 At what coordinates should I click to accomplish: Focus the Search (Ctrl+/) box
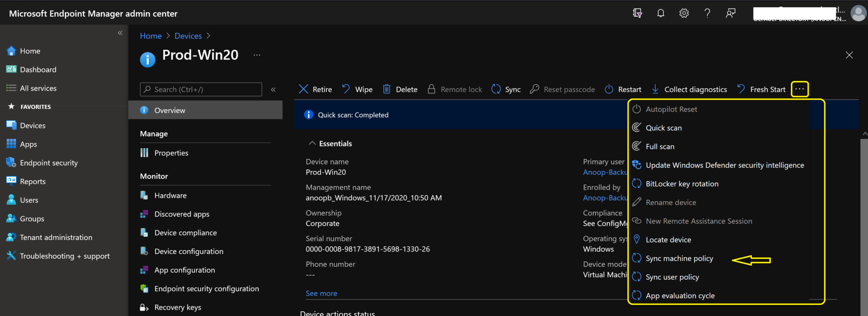tap(201, 89)
